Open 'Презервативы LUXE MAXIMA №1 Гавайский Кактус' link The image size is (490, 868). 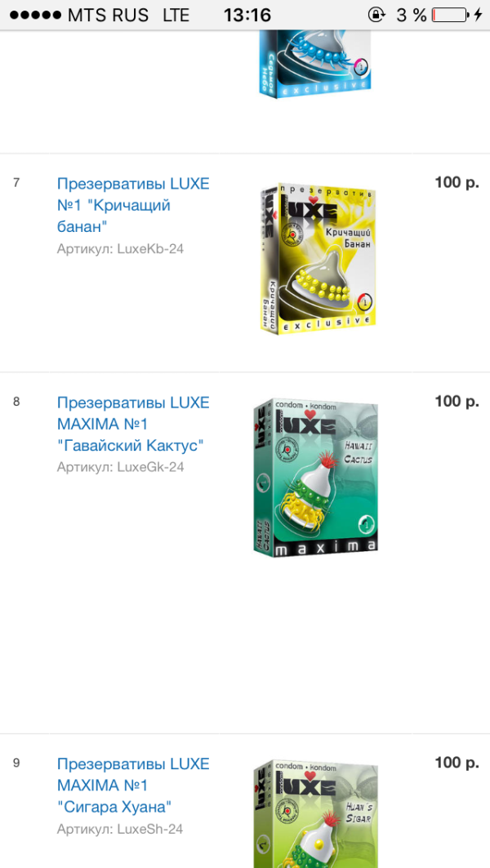[133, 424]
